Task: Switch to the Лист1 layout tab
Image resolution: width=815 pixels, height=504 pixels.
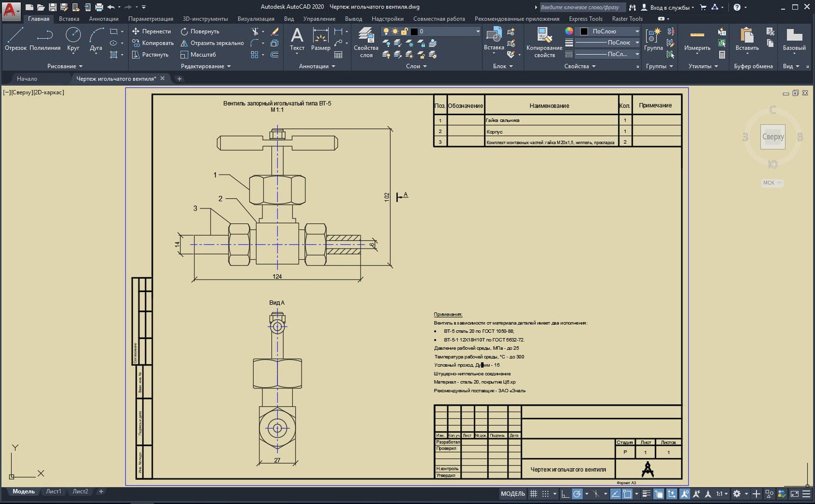Action: point(53,492)
